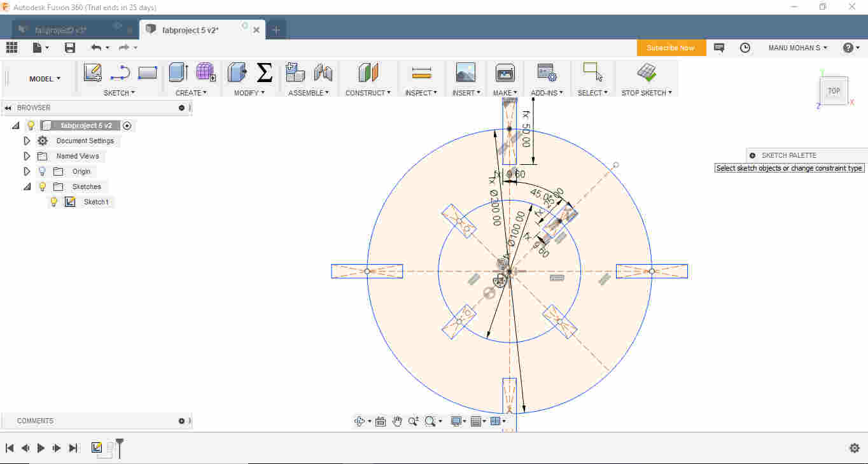The height and width of the screenshot is (464, 868).
Task: Open the INSERT menu dropdown
Action: point(466,93)
